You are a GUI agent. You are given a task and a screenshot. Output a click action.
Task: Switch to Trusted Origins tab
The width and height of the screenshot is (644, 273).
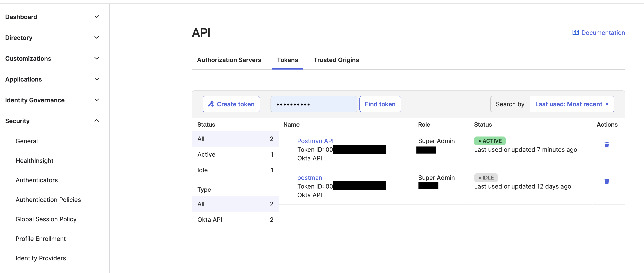pos(336,60)
